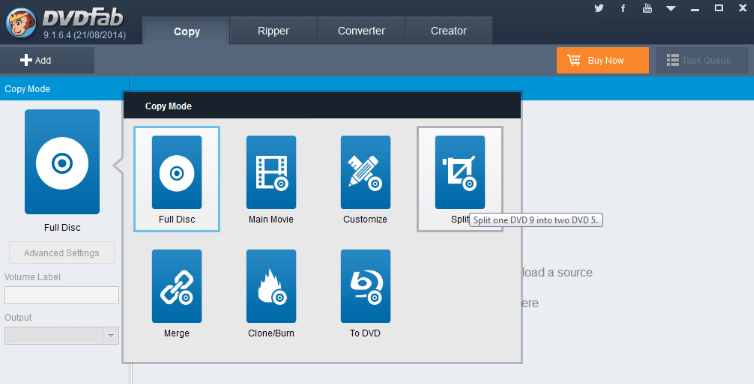The width and height of the screenshot is (754, 384).
Task: Open DVDFab Facebook page icon
Action: (x=623, y=8)
